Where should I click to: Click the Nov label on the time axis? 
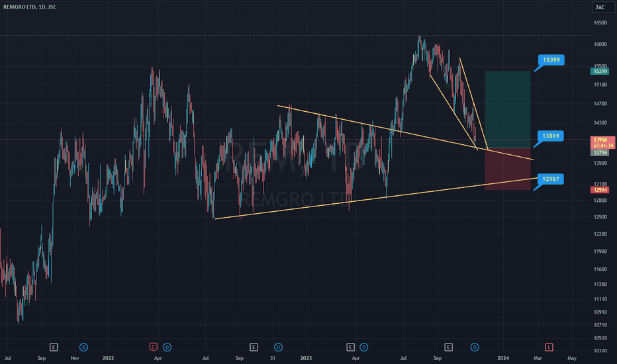pyautogui.click(x=75, y=358)
